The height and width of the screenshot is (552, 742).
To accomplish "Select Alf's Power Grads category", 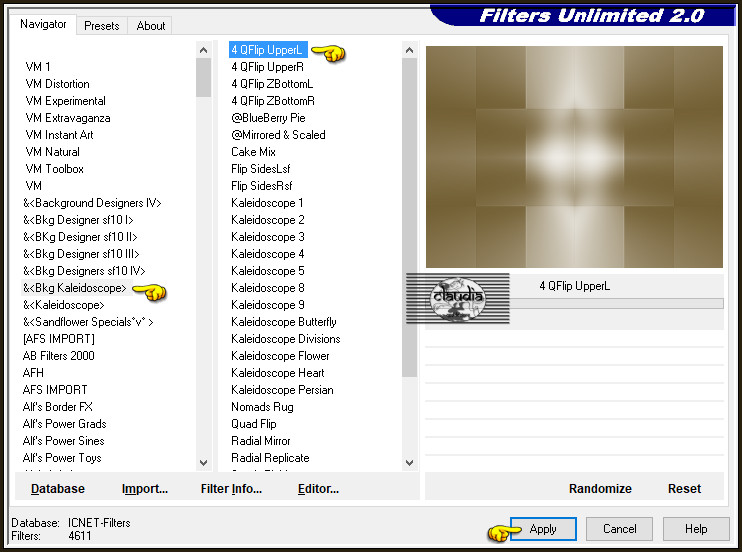I will 64,424.
